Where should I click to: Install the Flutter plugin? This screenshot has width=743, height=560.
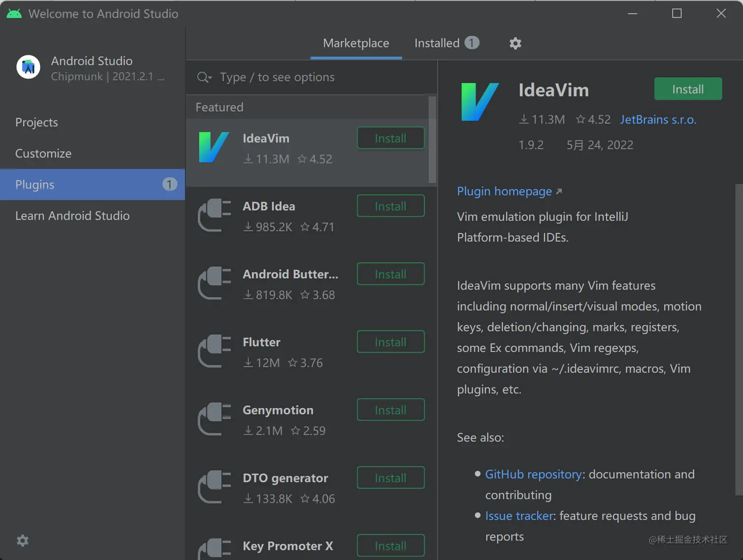391,342
